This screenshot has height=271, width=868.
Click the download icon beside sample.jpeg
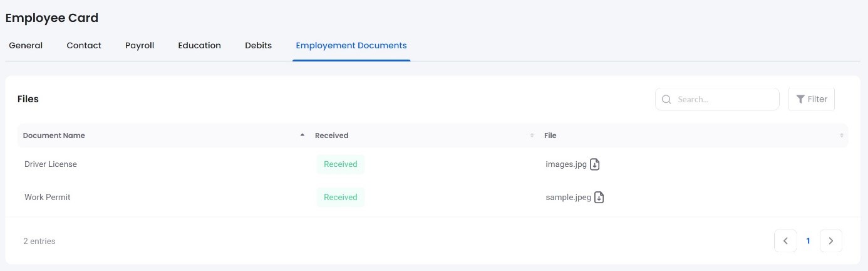point(599,197)
